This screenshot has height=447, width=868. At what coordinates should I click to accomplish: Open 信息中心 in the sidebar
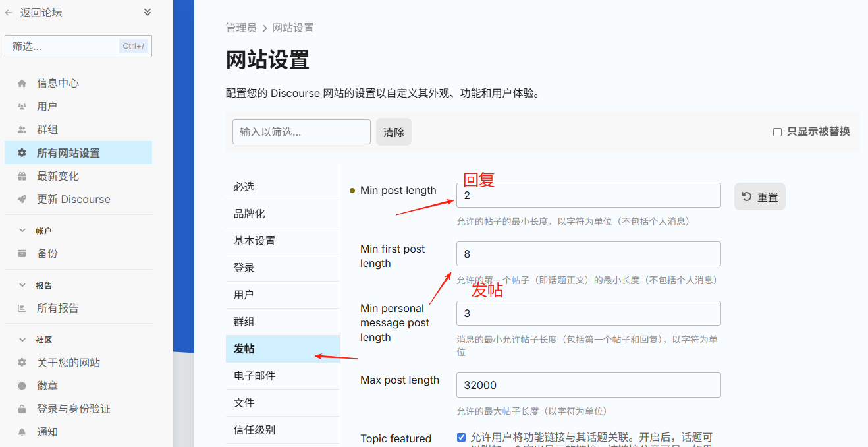pyautogui.click(x=78, y=83)
